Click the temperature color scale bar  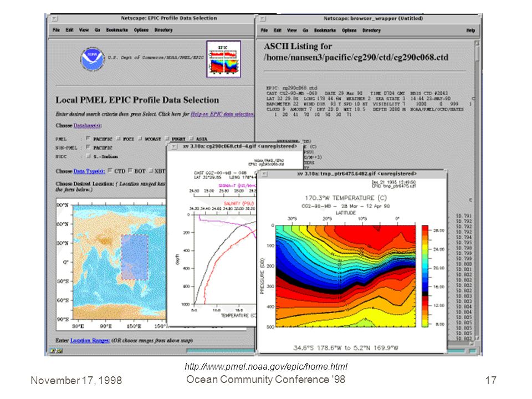pos(425,276)
